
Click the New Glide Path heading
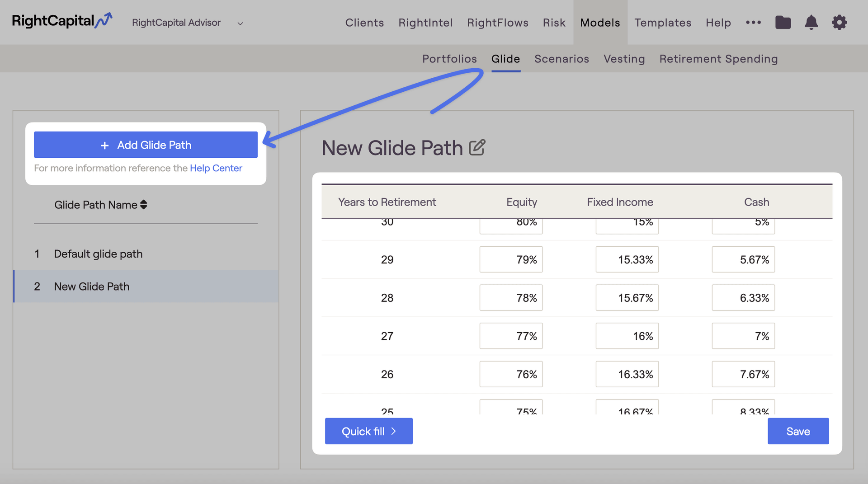click(x=392, y=148)
